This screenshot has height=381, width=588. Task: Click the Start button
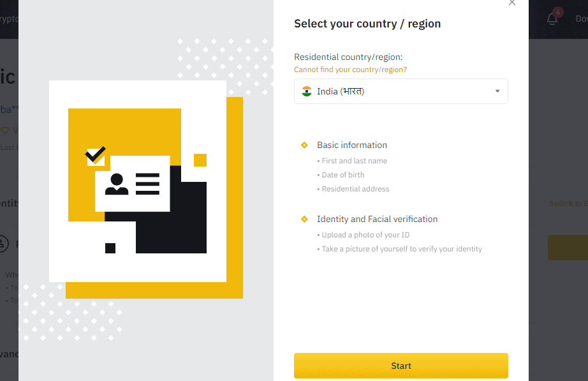tap(401, 366)
